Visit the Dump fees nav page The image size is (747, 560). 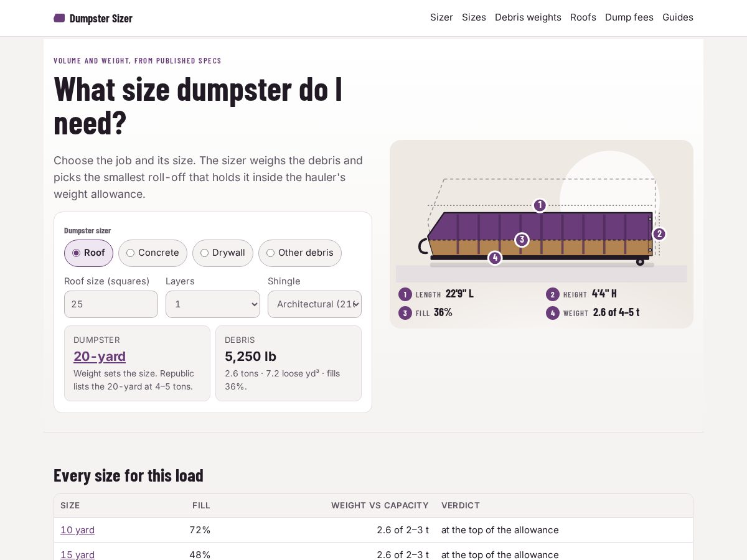click(x=629, y=17)
